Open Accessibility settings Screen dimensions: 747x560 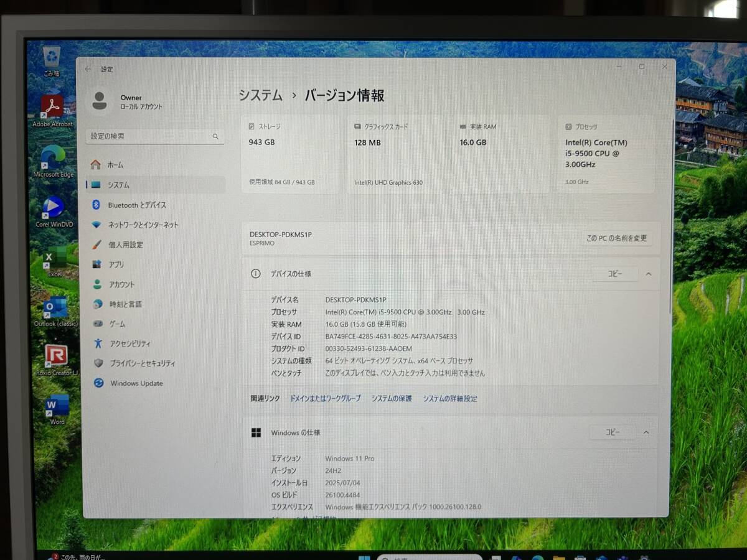point(156,343)
